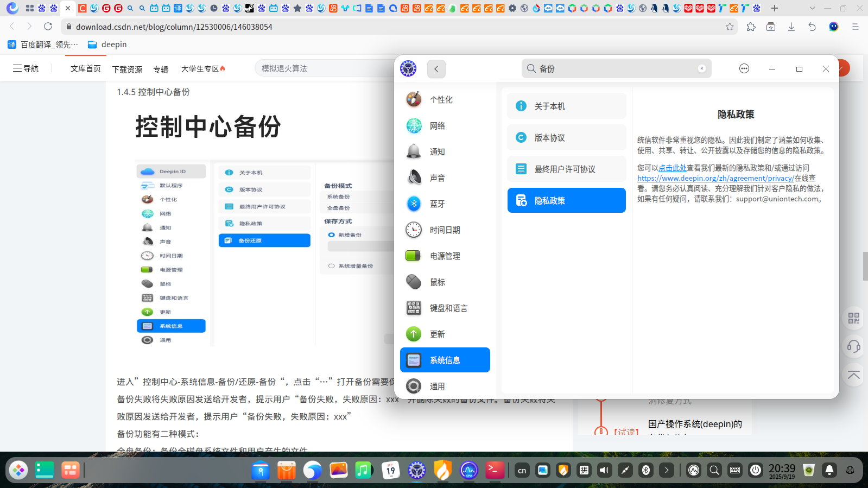Viewport: 868px width, 488px height.
Task: Select 关于本机 in system info list
Action: tap(567, 106)
